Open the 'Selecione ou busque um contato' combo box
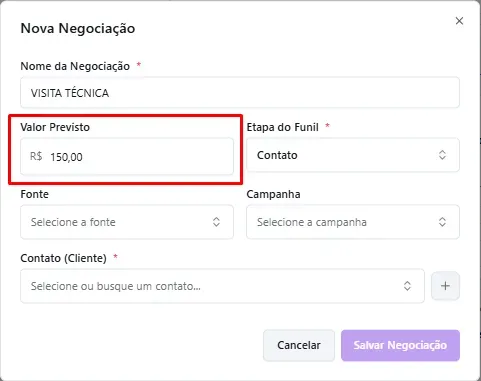481x381 pixels. [x=222, y=286]
